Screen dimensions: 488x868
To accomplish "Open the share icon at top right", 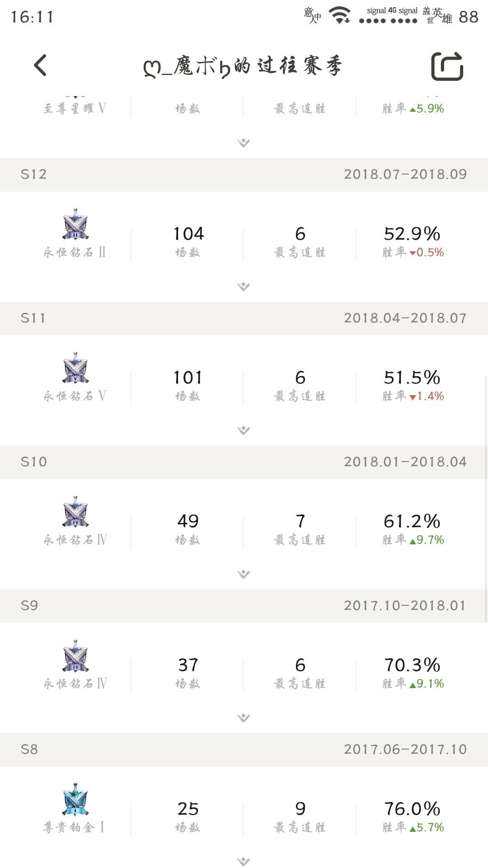I will point(447,66).
